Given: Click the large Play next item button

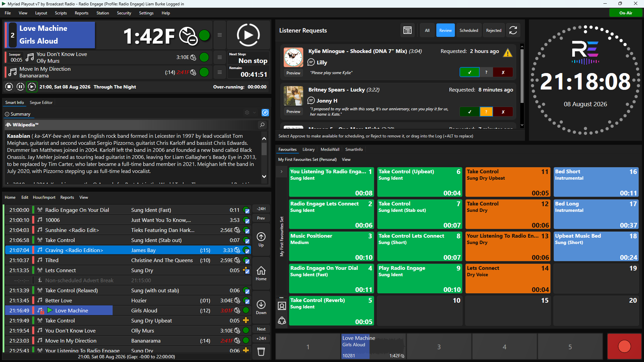Looking at the screenshot, I should click(248, 35).
